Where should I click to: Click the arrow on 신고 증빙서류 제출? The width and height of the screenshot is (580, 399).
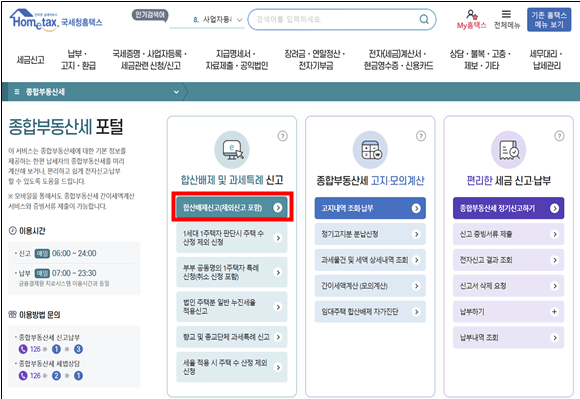(x=555, y=234)
